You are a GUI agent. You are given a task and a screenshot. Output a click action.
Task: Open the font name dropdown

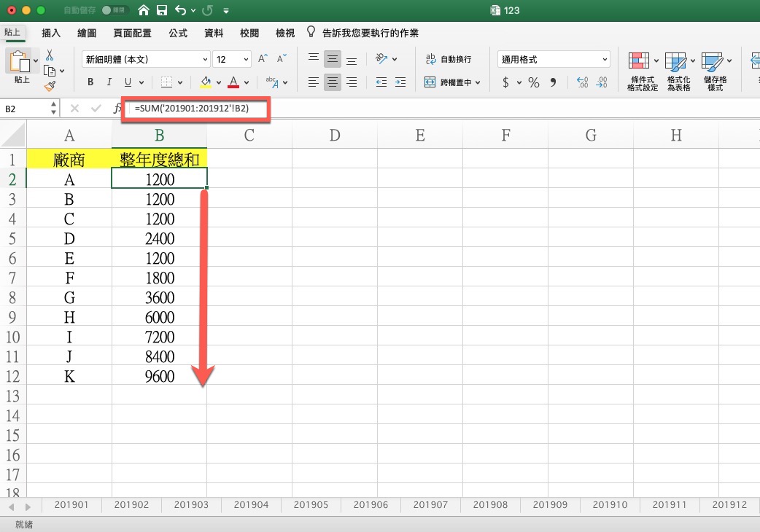pos(146,60)
